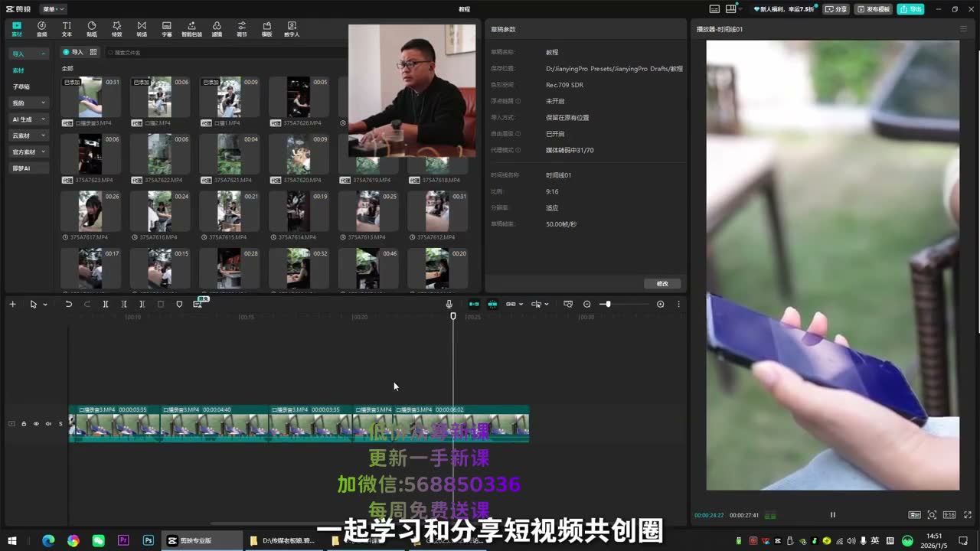
Task: Hide the main track with the eye icon
Action: [36, 423]
